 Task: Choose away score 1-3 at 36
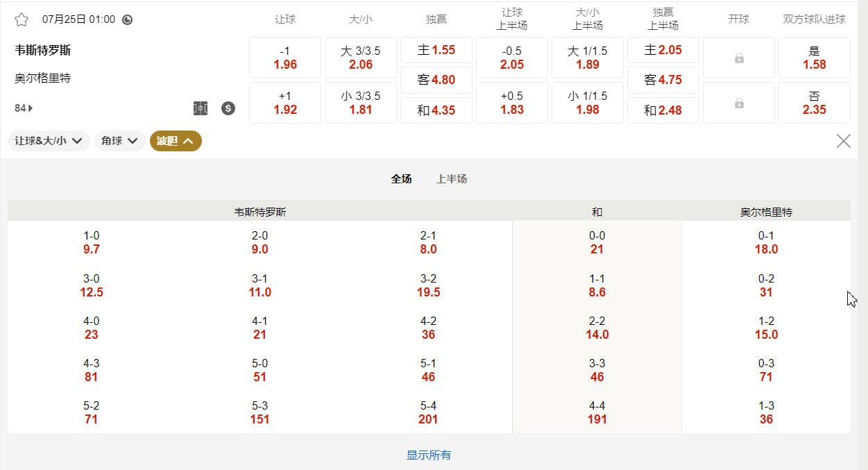click(766, 412)
